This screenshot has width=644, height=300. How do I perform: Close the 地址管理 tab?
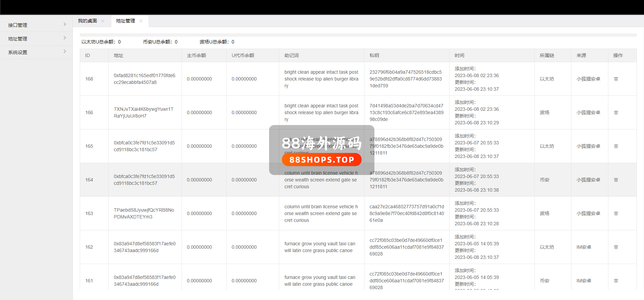(x=141, y=21)
